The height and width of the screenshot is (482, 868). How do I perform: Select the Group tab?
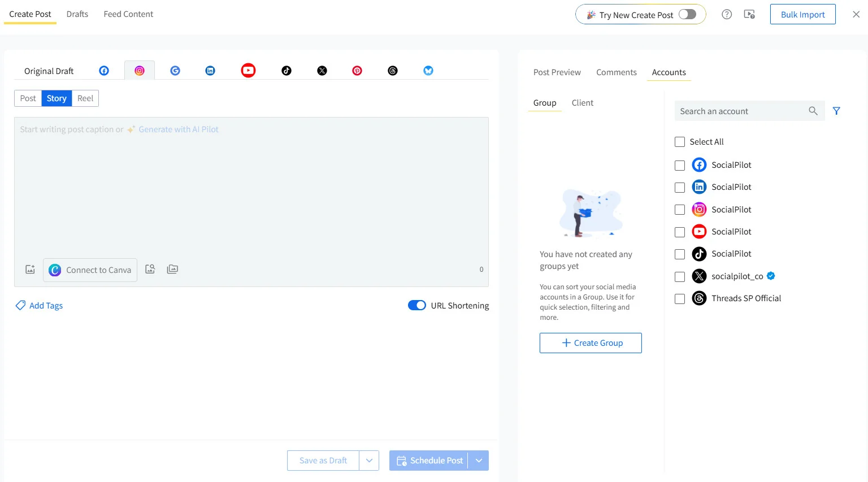[x=545, y=103]
